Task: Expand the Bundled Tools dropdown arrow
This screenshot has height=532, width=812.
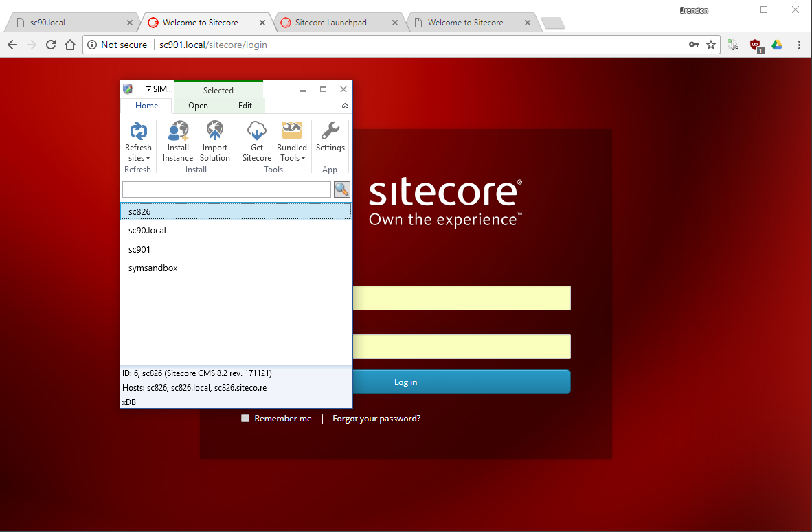Action: [x=304, y=159]
